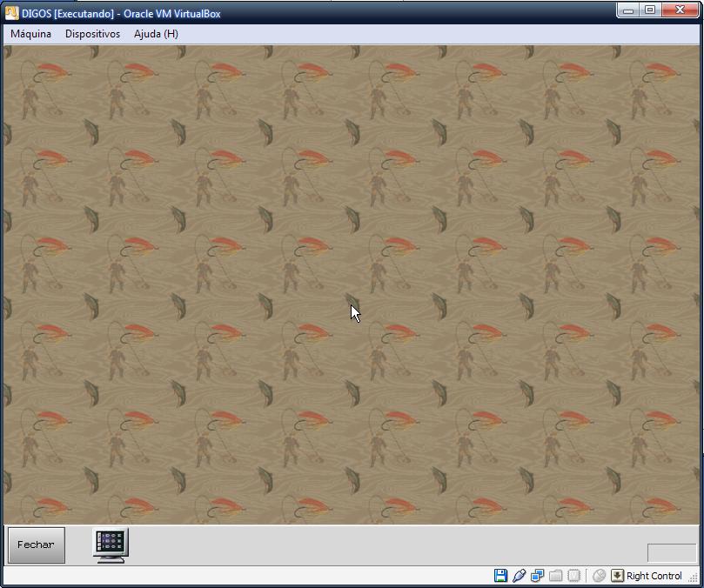Open the Máquina menu
The height and width of the screenshot is (588, 704).
[31, 34]
